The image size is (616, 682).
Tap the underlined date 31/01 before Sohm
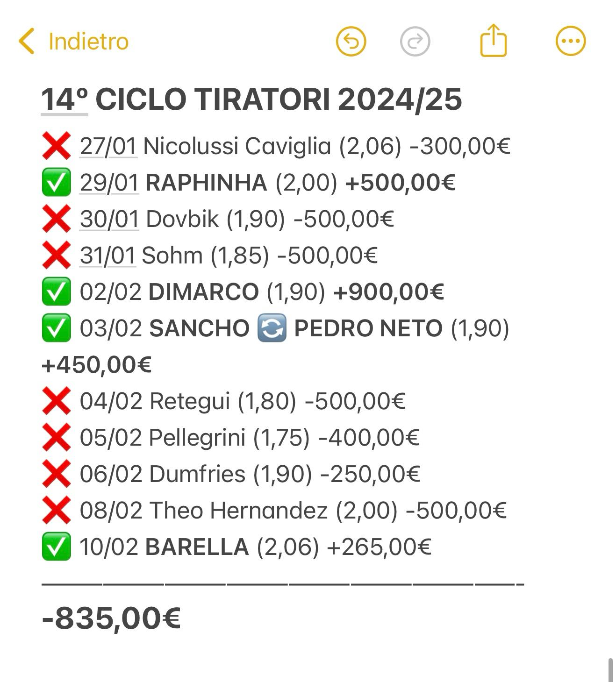(107, 255)
